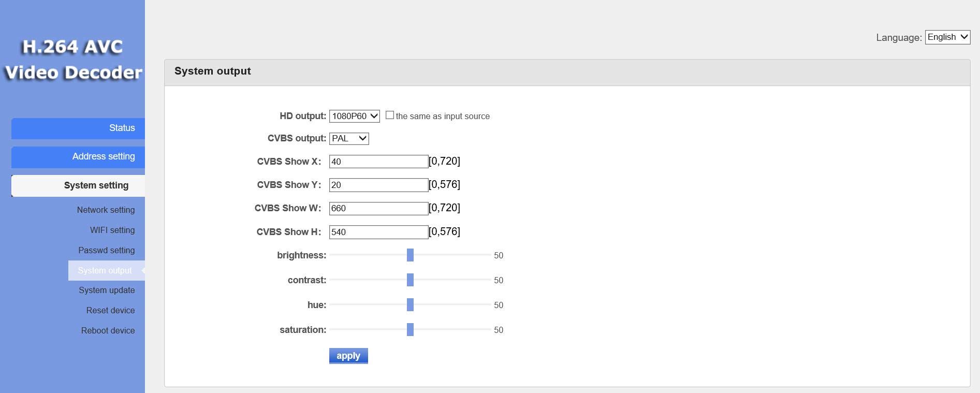Open the Language dropdown
Image resolution: width=980 pixels, height=393 pixels.
947,37
